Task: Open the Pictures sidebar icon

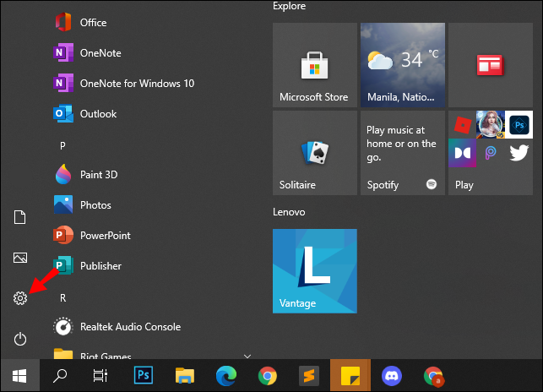Action: tap(20, 258)
